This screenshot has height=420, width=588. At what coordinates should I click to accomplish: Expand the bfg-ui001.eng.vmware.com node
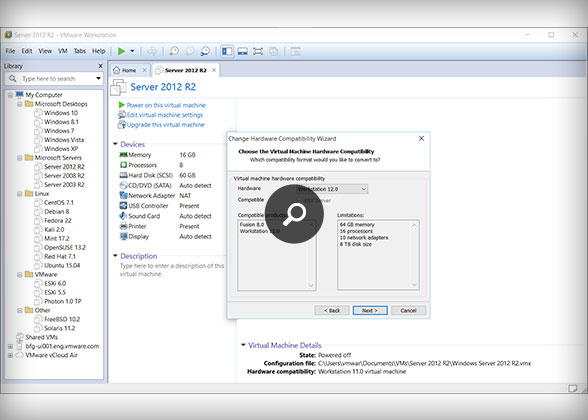tap(10, 346)
